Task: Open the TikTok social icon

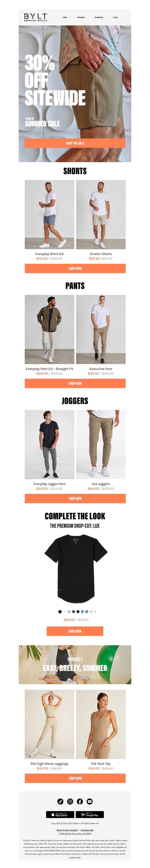Action: tap(61, 801)
